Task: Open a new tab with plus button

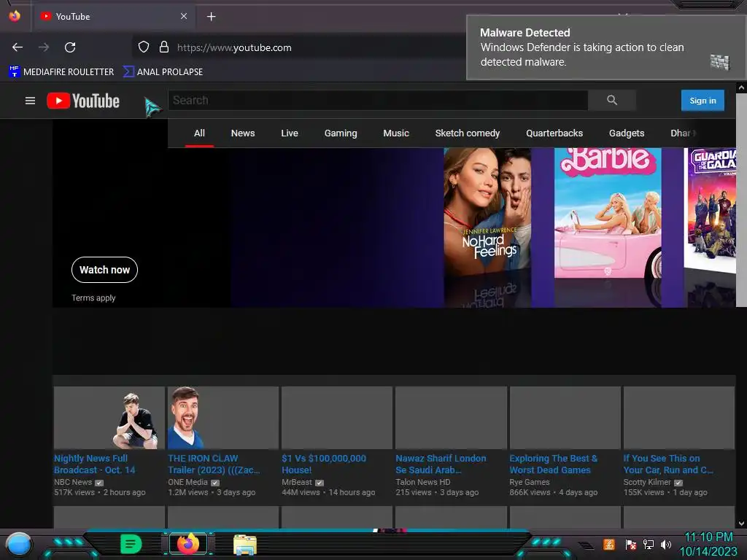Action: tap(211, 17)
